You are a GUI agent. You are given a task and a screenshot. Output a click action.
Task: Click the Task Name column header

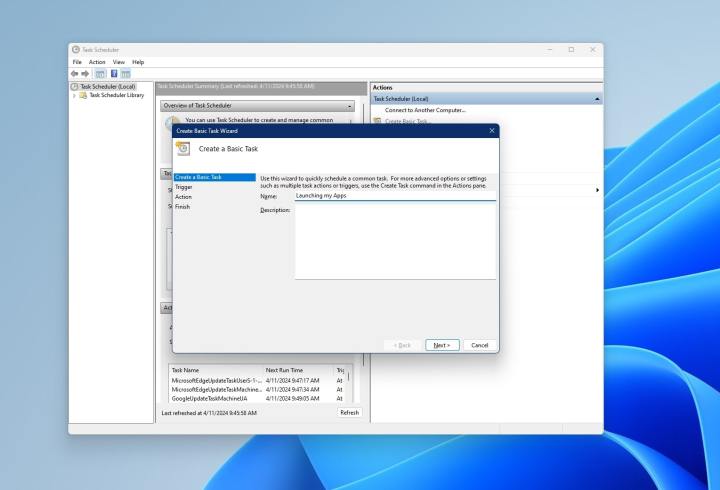pos(185,370)
